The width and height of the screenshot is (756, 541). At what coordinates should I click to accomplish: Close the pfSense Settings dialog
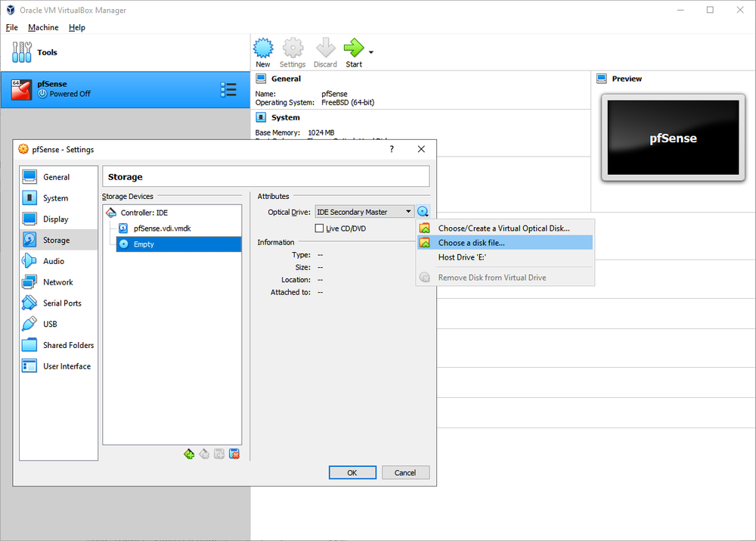tap(421, 150)
